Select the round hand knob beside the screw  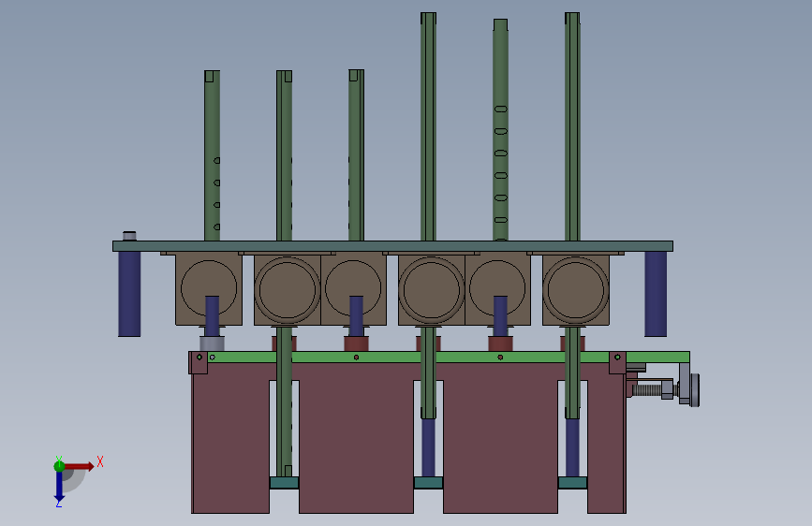pyautogui.click(x=694, y=390)
